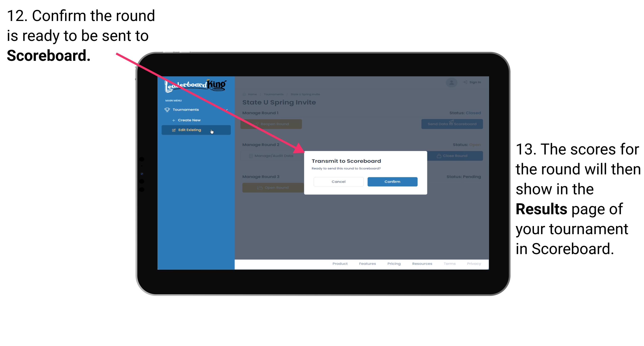Click Confirm to transmit to Scoreboard

[391, 181]
